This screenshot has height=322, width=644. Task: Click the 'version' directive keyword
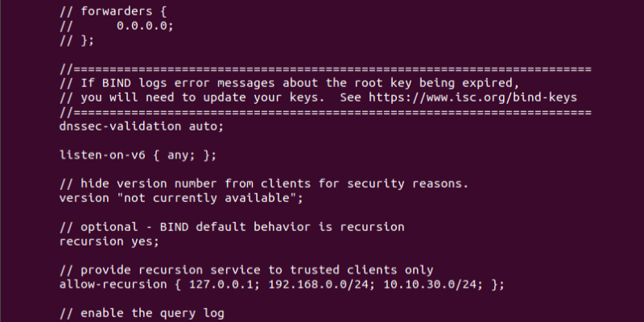tap(85, 198)
